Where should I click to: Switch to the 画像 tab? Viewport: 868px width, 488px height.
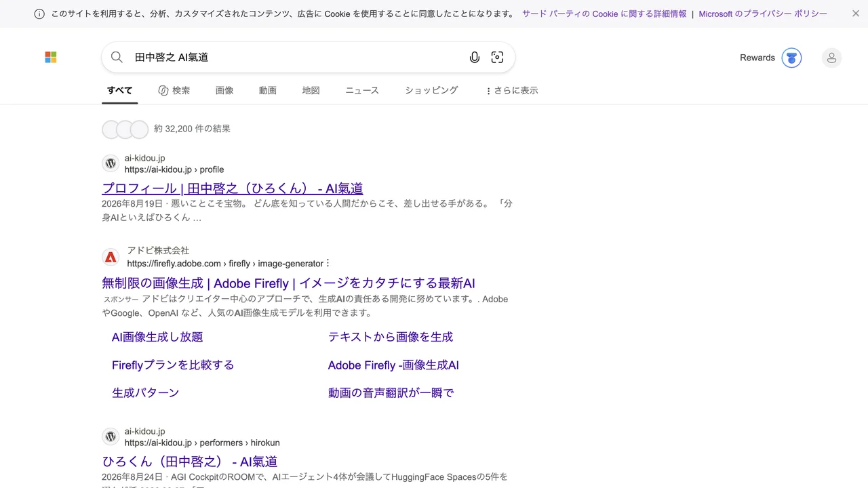pyautogui.click(x=224, y=90)
